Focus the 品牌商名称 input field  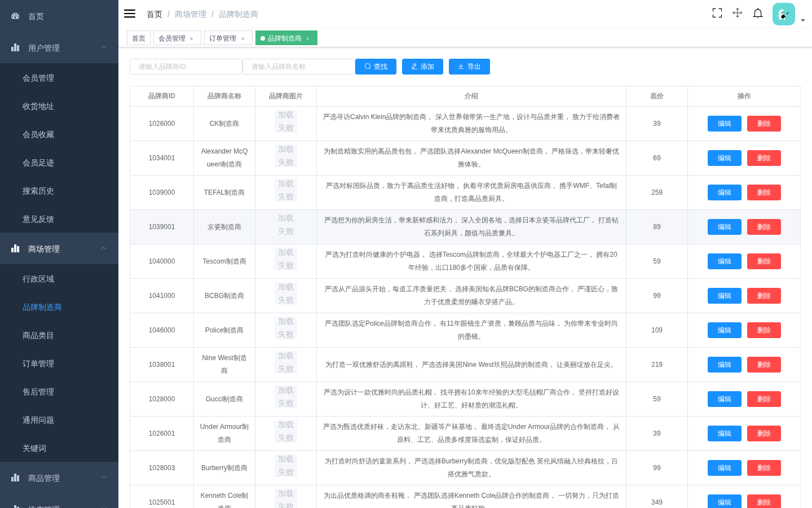pos(299,67)
